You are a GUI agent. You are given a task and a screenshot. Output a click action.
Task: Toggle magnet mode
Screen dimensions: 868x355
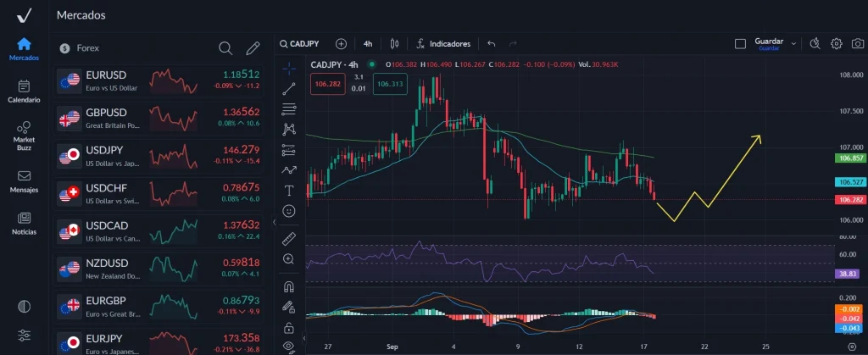(289, 286)
